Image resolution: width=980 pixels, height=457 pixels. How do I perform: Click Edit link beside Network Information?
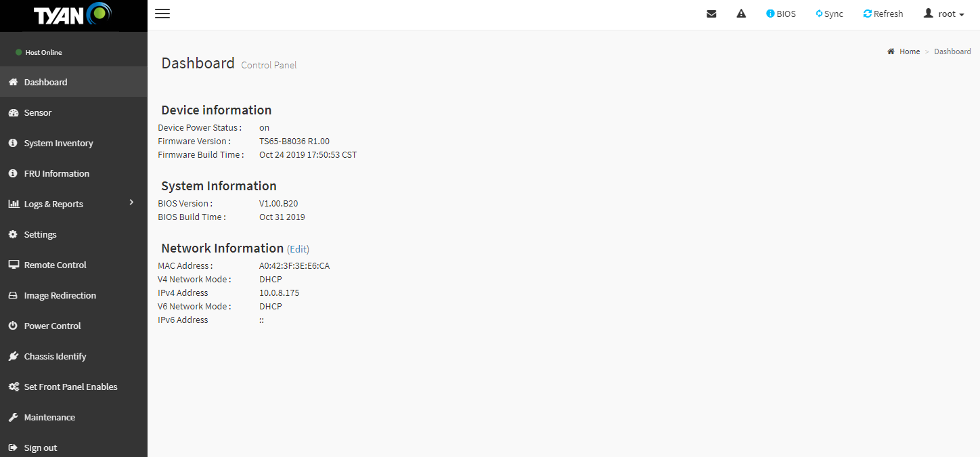point(298,248)
